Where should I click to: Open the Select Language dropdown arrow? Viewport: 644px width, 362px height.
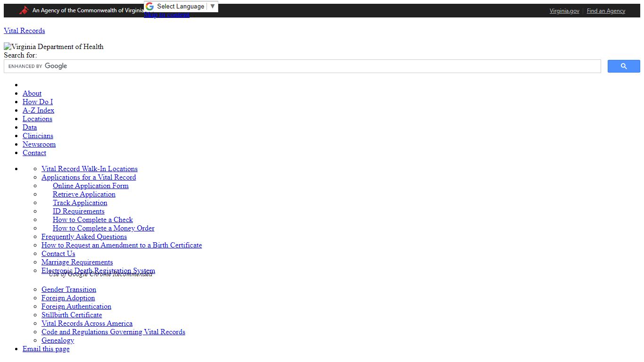(213, 7)
